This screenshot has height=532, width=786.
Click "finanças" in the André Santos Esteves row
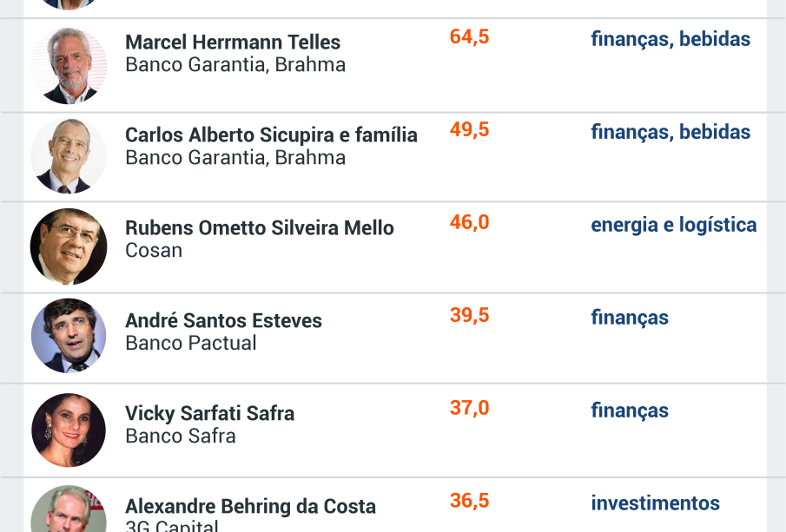(630, 318)
